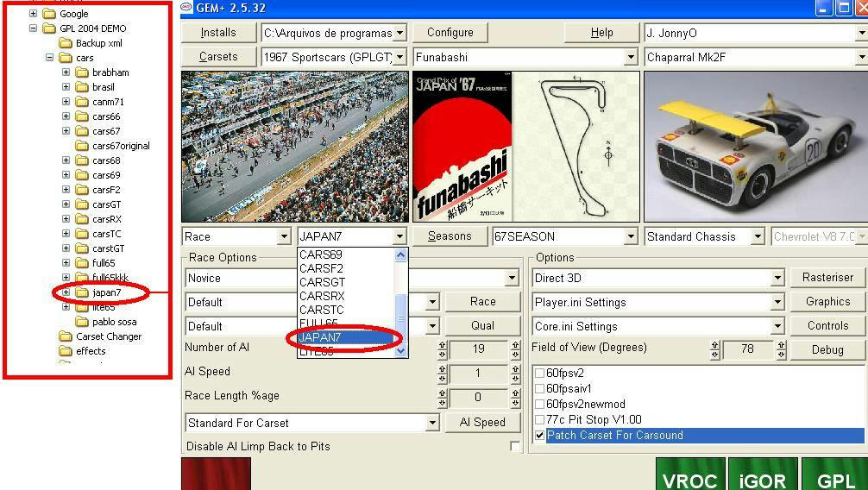Viewport: 868px width, 490px height.
Task: Select the effects folder icon
Action: coord(66,351)
